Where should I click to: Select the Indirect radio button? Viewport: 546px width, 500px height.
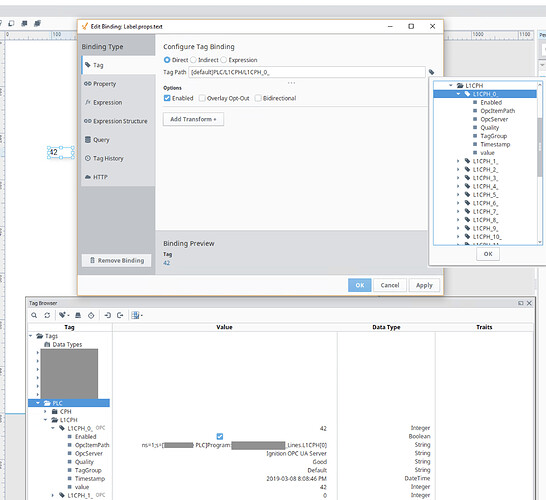pos(193,60)
